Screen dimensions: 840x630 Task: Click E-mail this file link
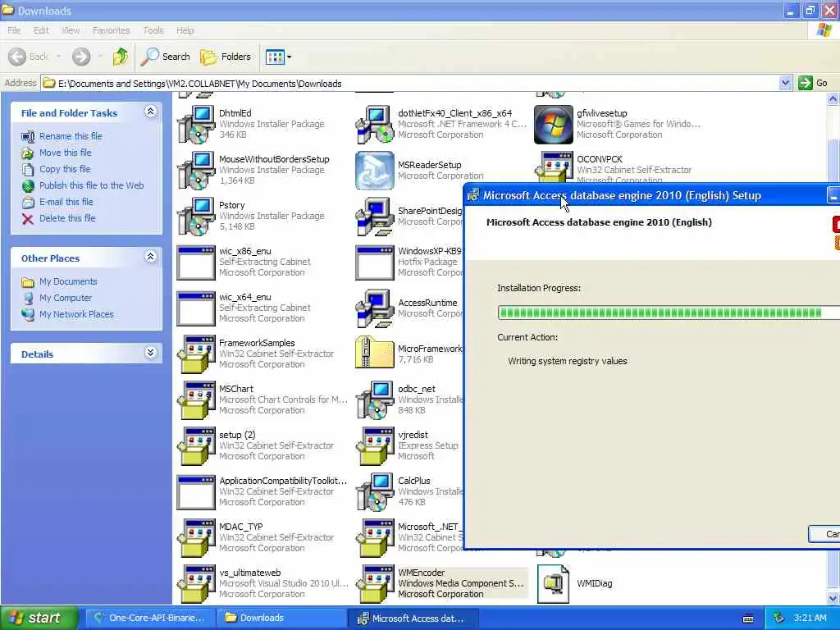click(x=66, y=202)
